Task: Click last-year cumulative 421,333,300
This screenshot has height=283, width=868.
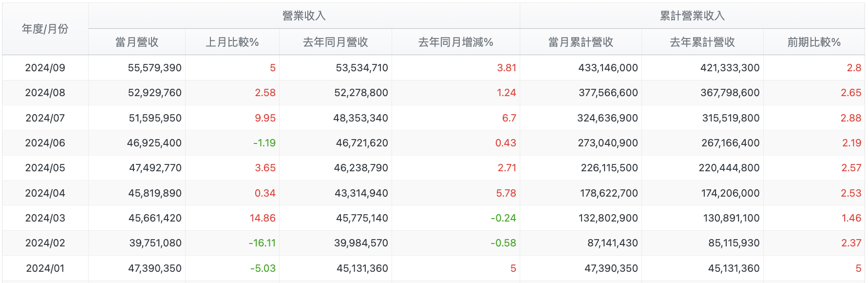Action: (x=730, y=68)
